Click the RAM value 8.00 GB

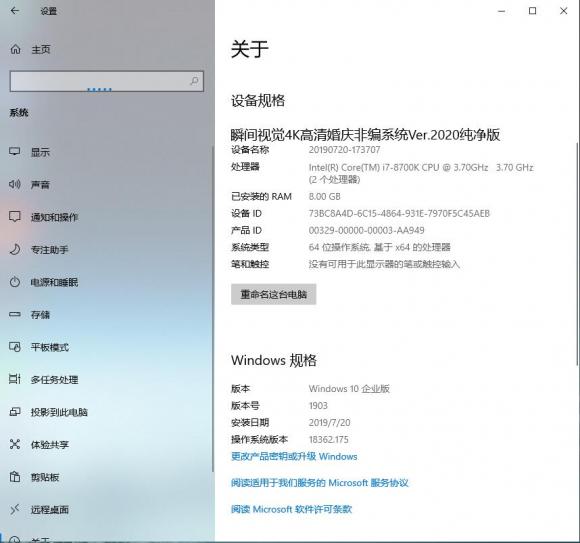(324, 196)
